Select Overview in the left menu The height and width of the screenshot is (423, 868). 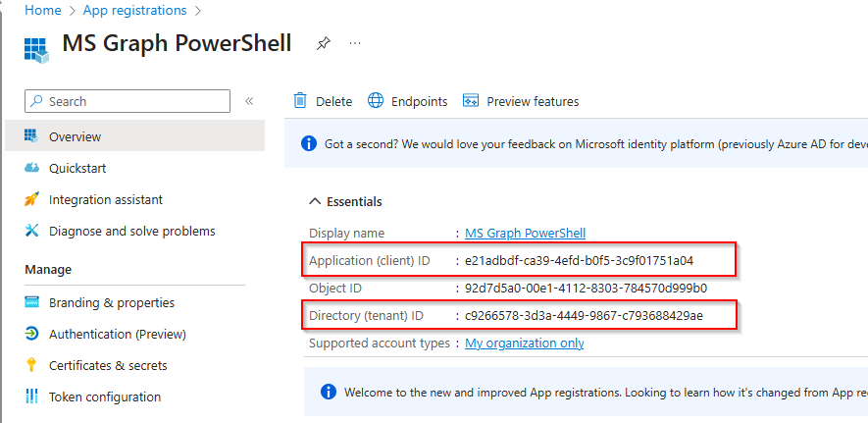75,136
